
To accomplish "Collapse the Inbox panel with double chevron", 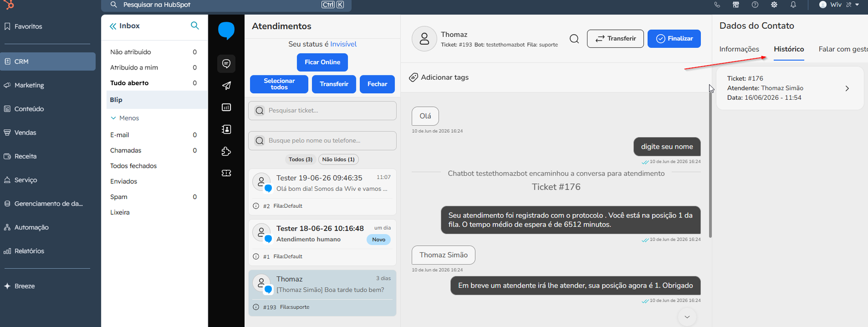I will (113, 26).
